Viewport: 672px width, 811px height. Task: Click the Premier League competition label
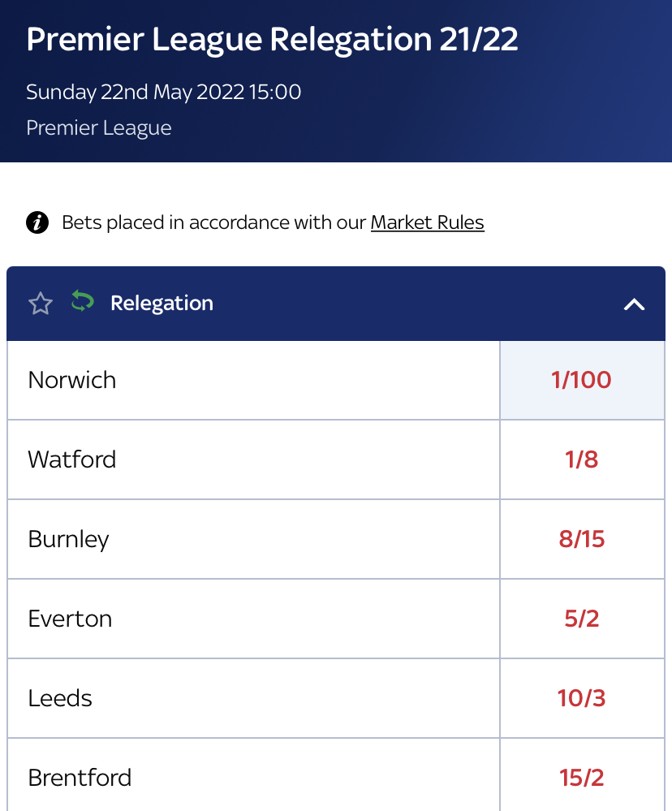point(99,127)
